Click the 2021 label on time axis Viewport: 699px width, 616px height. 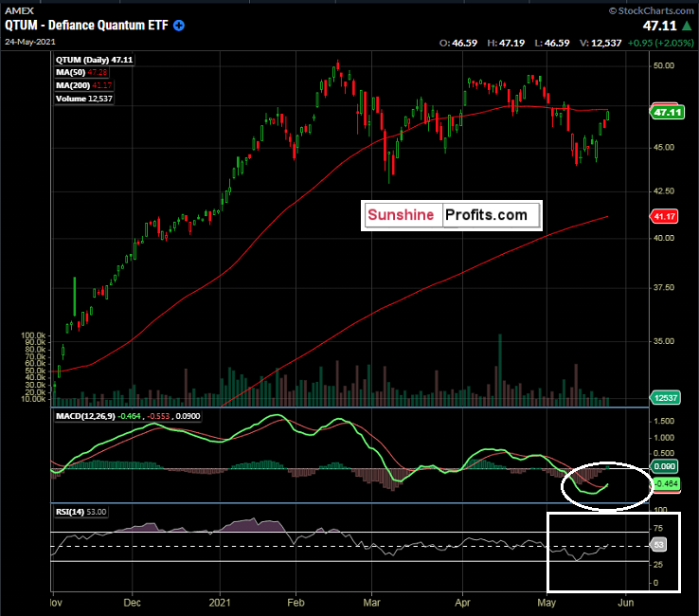[x=220, y=603]
